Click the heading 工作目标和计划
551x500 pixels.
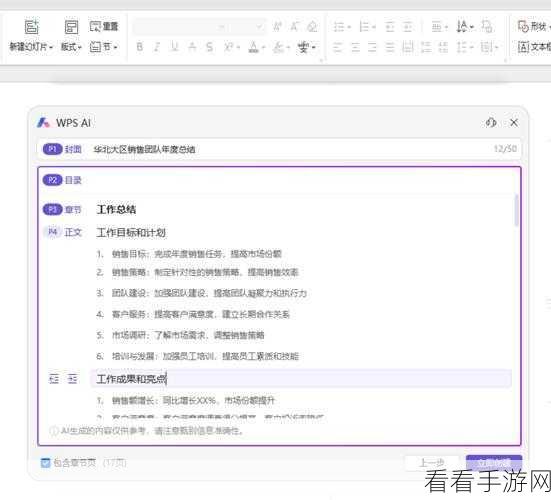point(131,232)
